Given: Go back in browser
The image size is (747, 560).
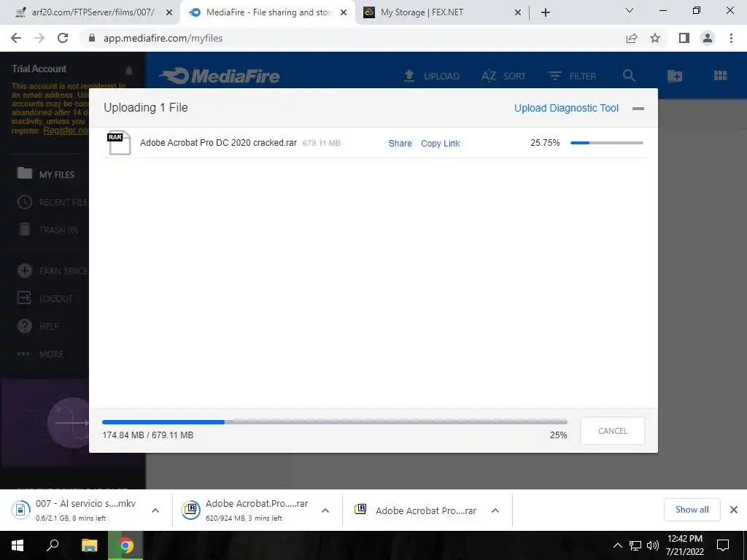Looking at the screenshot, I should [x=16, y=38].
